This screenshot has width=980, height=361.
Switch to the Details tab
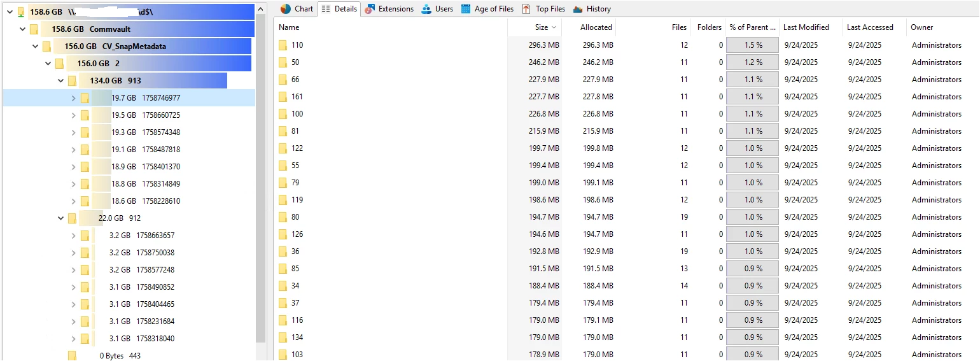point(339,9)
